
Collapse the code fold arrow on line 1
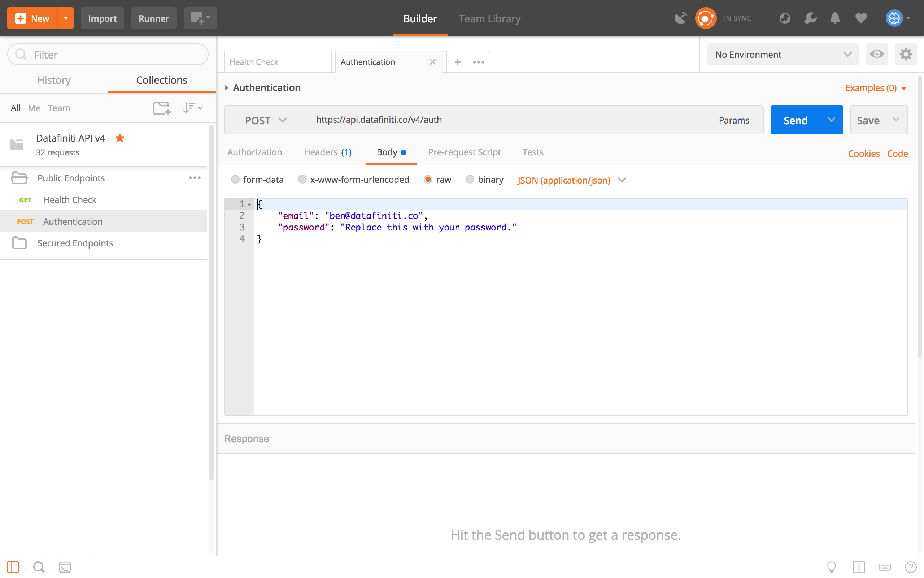(249, 204)
